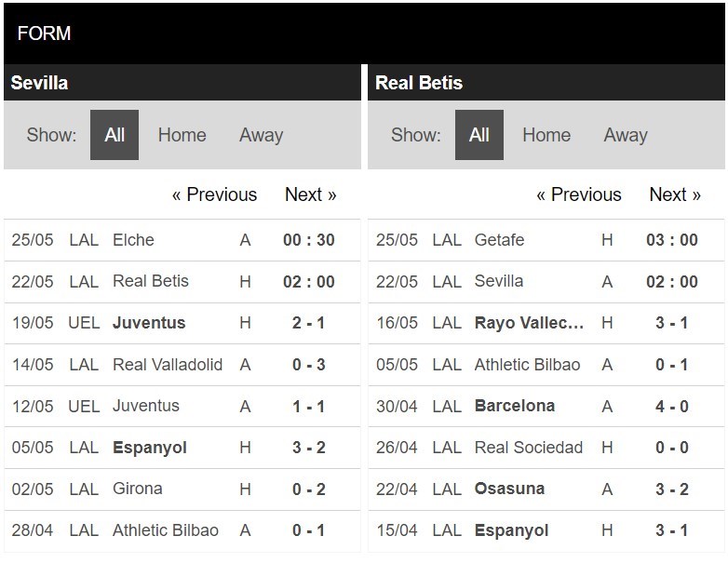
Task: Go to Previous results for Real Betis
Action: 578,194
